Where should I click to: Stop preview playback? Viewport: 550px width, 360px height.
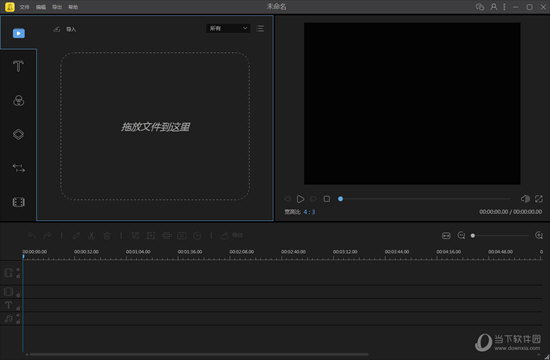pos(327,199)
